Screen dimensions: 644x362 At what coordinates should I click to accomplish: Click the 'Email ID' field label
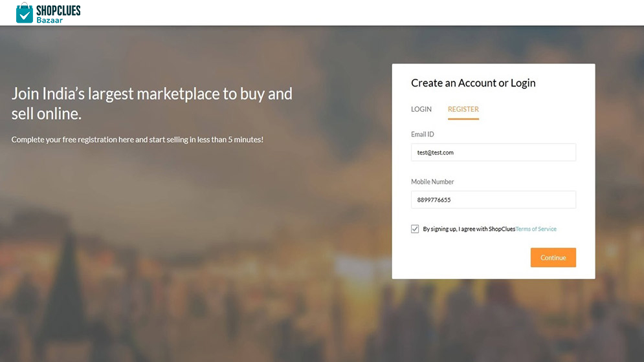coord(422,134)
